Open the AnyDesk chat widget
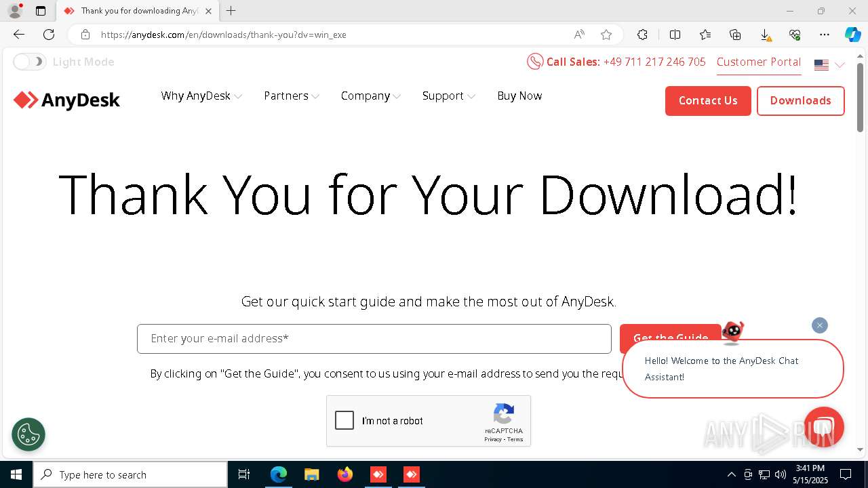Screen dimensions: 868x488 [x=823, y=427]
